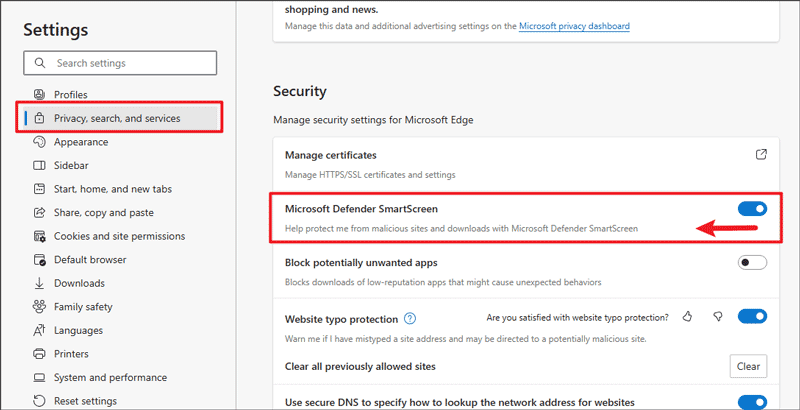Click the Reset settings icon

[x=39, y=401]
